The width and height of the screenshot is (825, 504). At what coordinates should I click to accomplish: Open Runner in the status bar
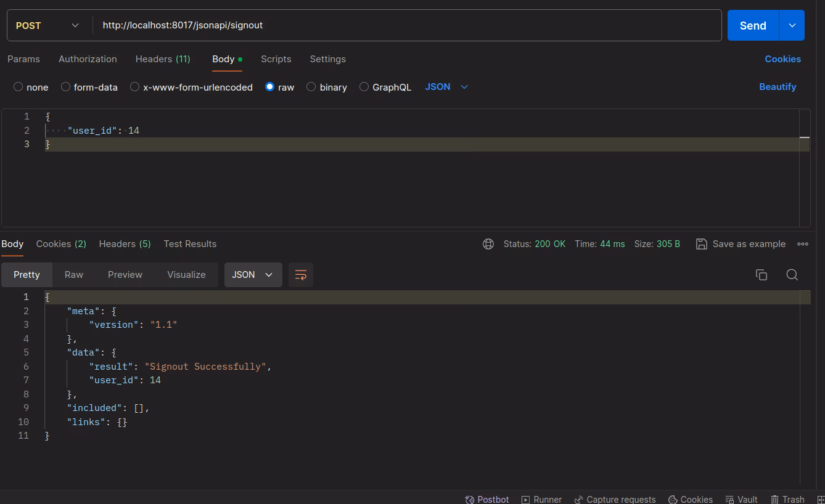[x=541, y=499]
